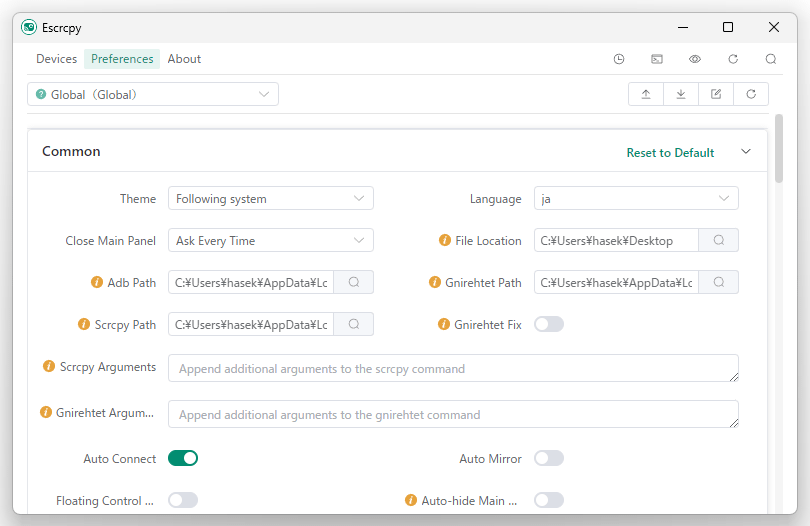Click info icon beside Auto-hide Main
810x526 pixels.
[x=411, y=500]
